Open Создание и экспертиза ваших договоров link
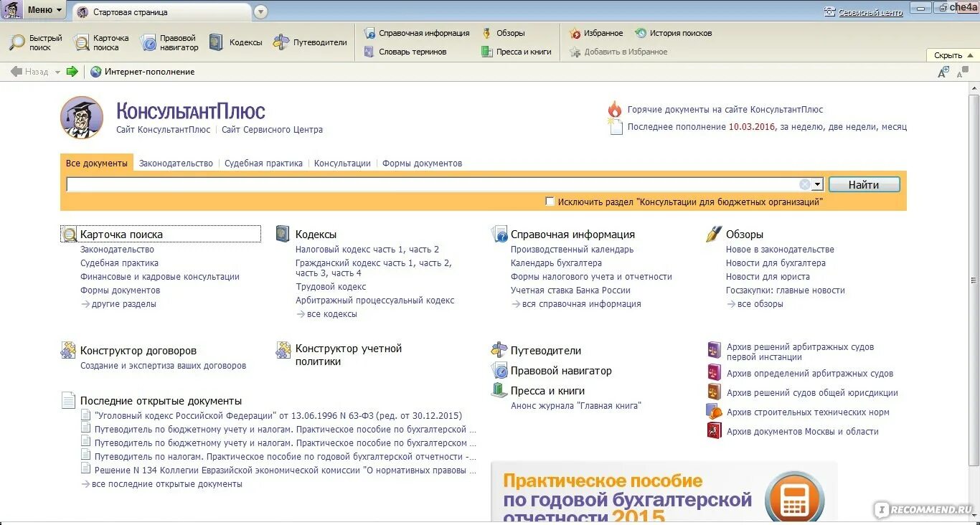980x525 pixels. [x=163, y=366]
